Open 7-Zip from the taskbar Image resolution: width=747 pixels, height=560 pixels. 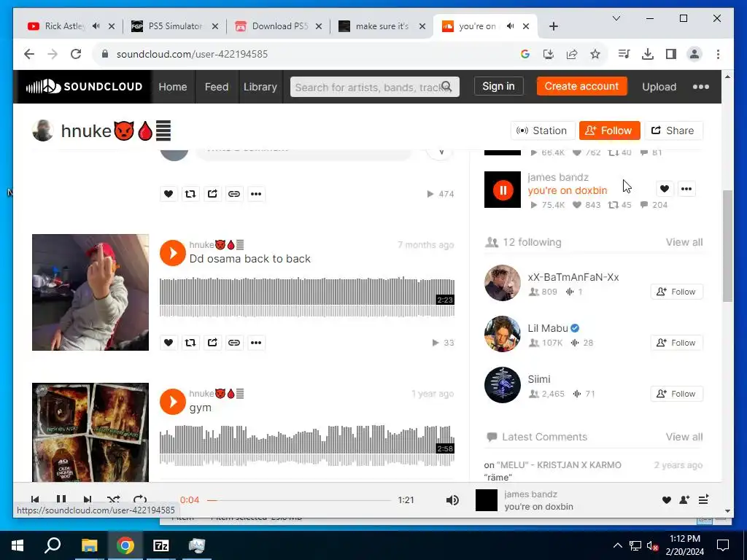[x=161, y=545]
